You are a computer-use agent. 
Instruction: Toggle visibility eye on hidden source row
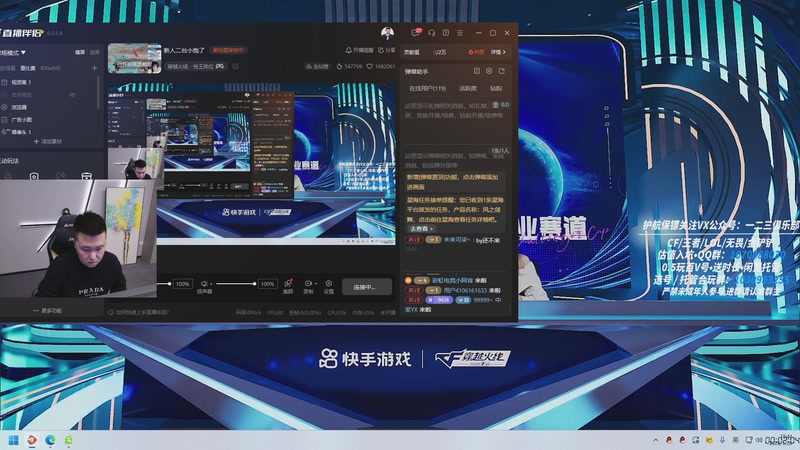72,94
